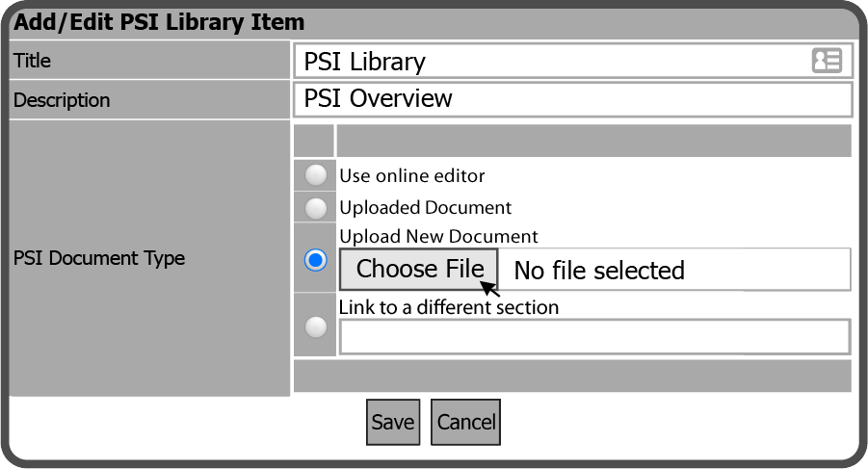Click the Uploaded Document label text

[x=426, y=207]
